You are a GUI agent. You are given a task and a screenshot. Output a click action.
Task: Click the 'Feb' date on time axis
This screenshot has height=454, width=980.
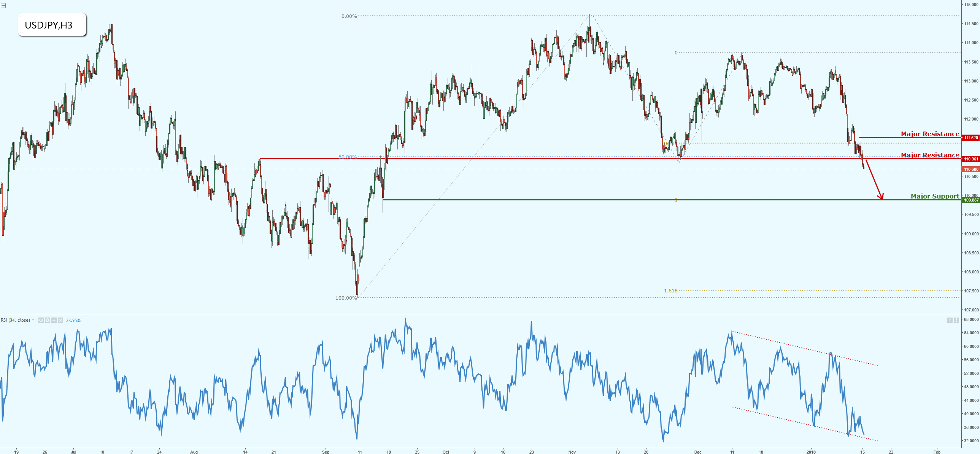click(x=937, y=452)
